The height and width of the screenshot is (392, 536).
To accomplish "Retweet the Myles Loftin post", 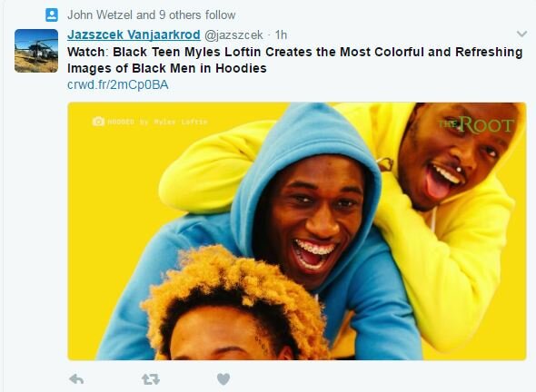I will [151, 379].
